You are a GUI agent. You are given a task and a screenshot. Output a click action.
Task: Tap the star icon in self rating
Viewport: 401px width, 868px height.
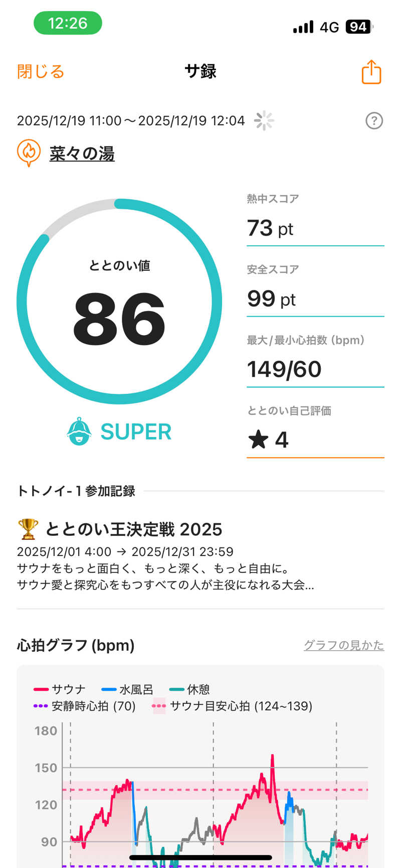pos(259,440)
